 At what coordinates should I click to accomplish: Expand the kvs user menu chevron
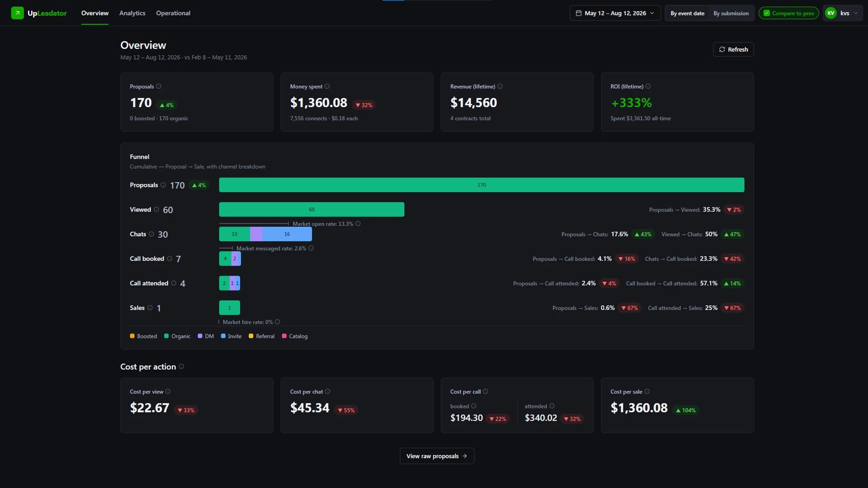pos(856,13)
